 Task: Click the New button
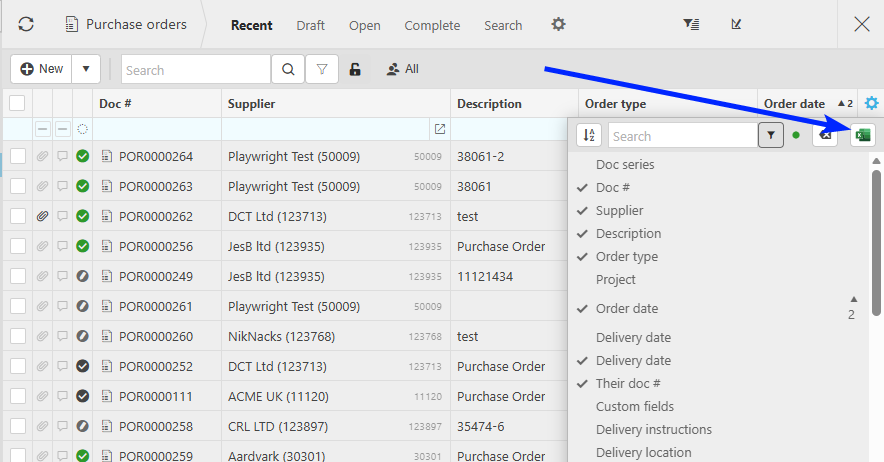pyautogui.click(x=42, y=69)
